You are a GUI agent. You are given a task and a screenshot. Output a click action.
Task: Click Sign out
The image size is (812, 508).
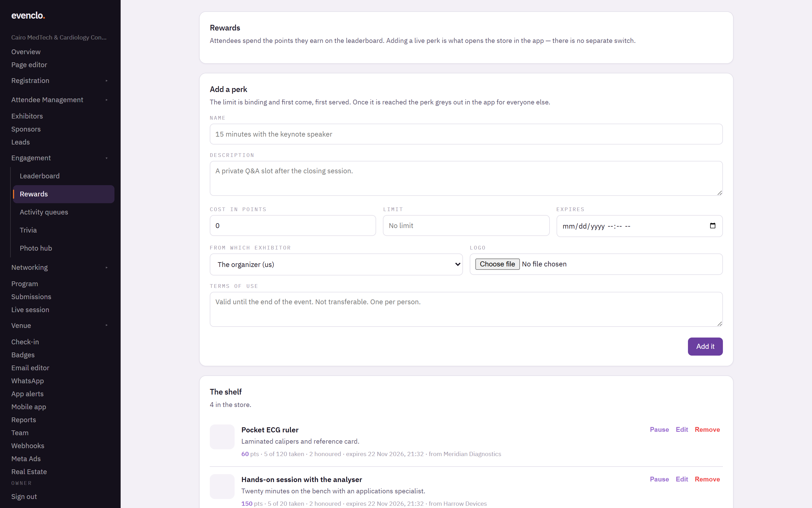tap(24, 497)
